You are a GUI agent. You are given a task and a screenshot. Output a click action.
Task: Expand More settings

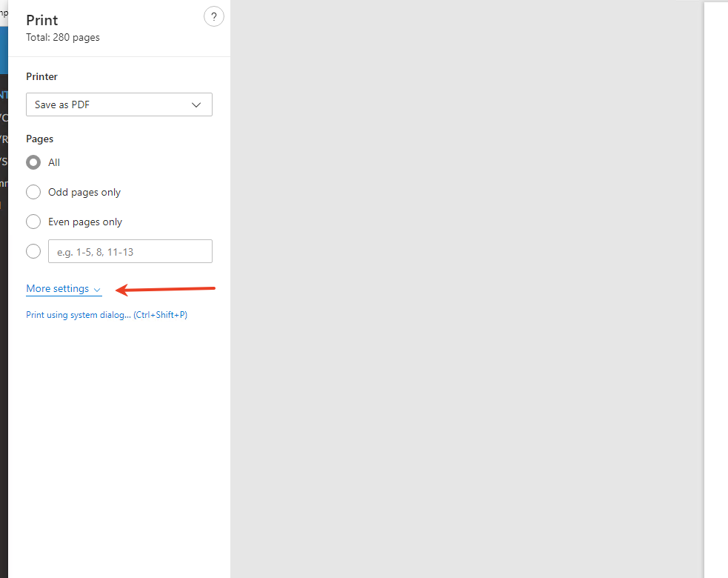[x=58, y=289]
